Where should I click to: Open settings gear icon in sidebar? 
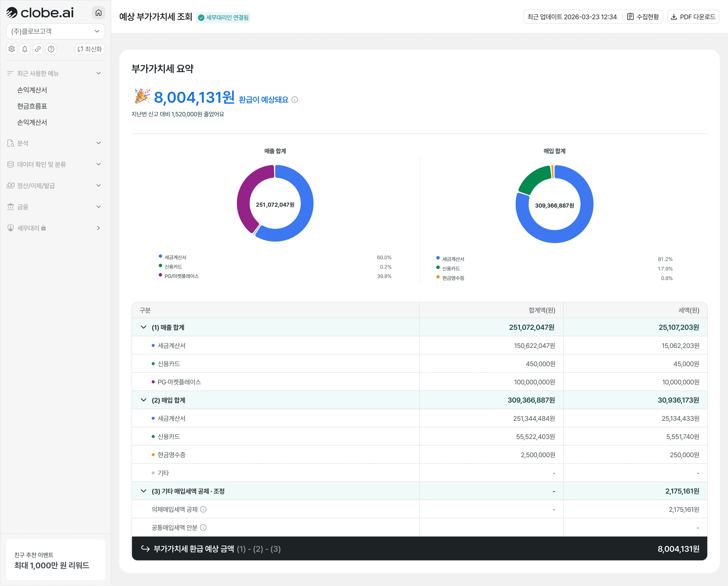(x=12, y=49)
